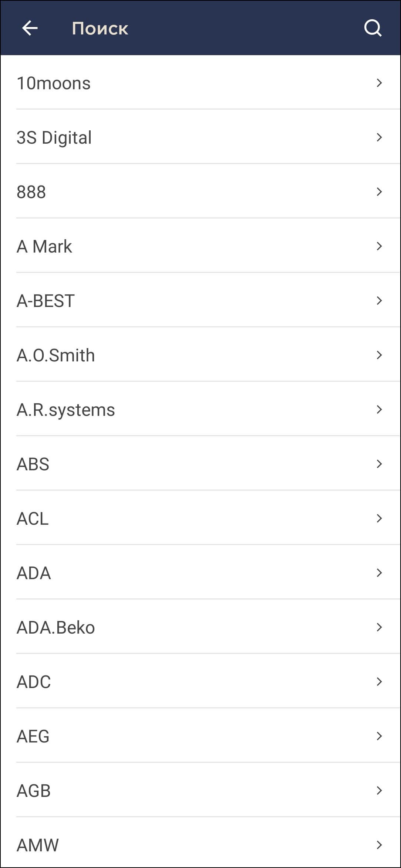The height and width of the screenshot is (868, 401).
Task: Pick AGB in the list
Action: pyautogui.click(x=34, y=791)
